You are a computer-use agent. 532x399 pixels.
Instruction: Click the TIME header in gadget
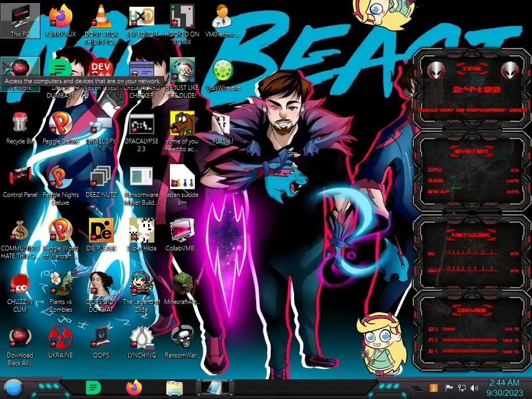click(x=472, y=69)
